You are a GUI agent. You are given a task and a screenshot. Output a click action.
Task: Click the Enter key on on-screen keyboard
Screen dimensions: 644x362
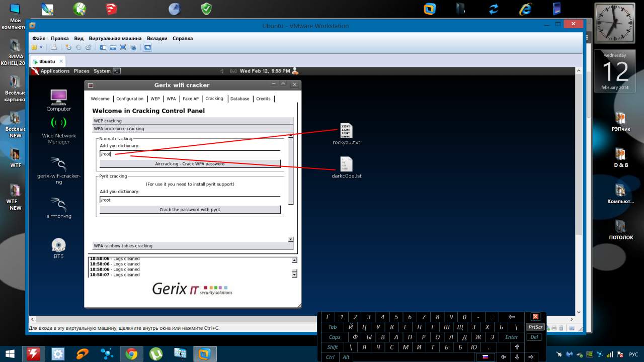[512, 337]
